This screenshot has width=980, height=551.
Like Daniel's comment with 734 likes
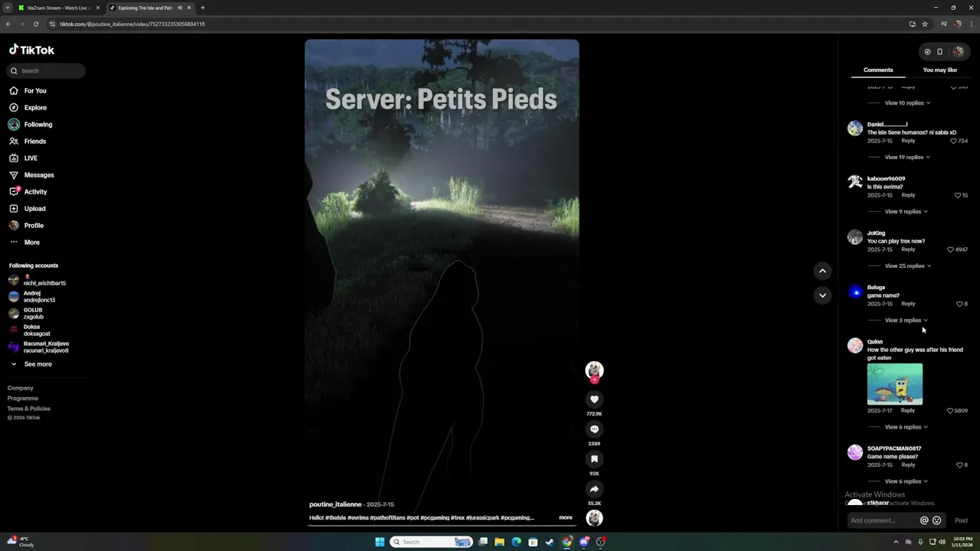(953, 141)
